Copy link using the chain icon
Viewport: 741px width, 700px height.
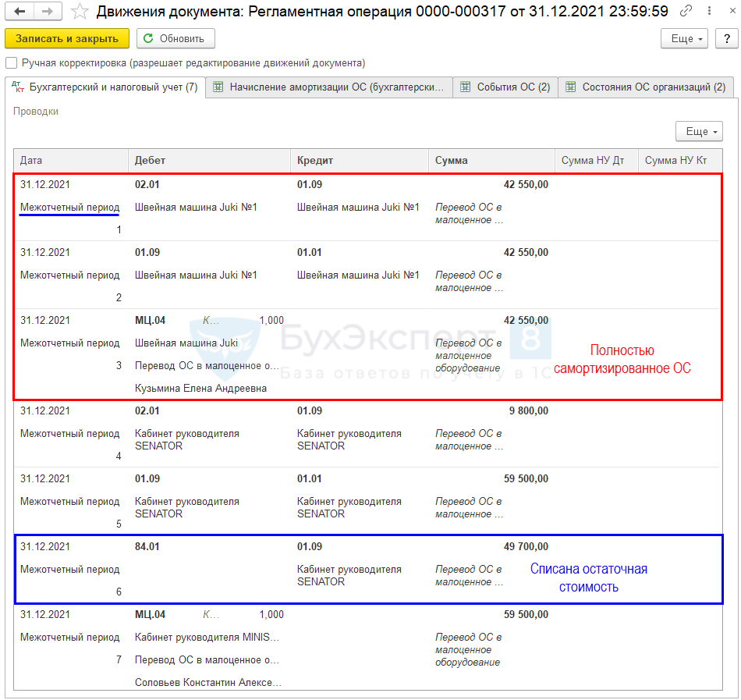click(686, 11)
